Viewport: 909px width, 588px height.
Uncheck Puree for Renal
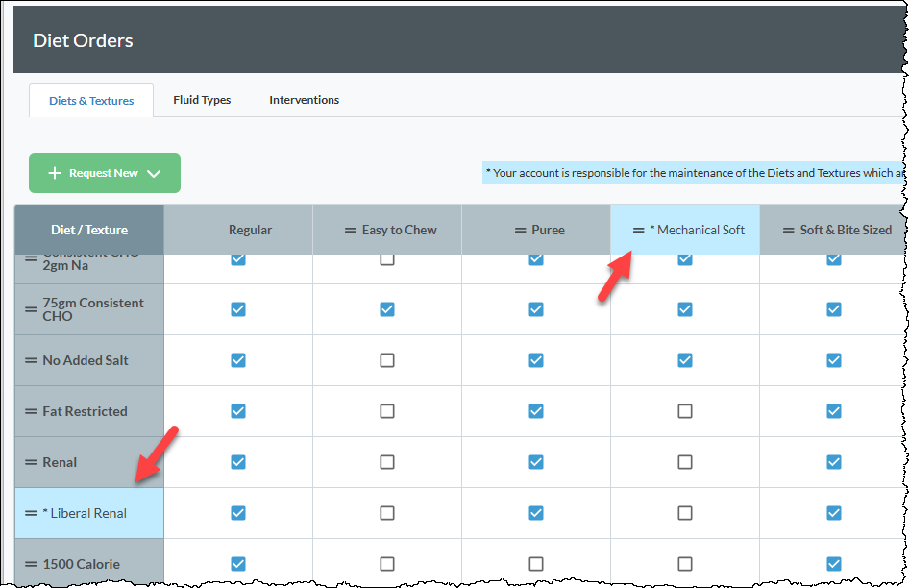click(x=536, y=463)
